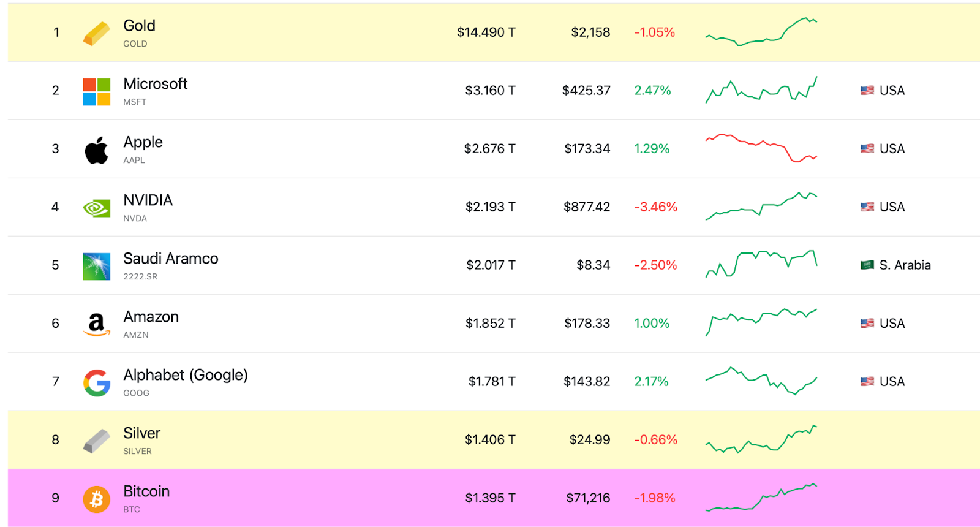The width and height of the screenshot is (980, 527).
Task: Click the Google G logo
Action: tap(96, 383)
